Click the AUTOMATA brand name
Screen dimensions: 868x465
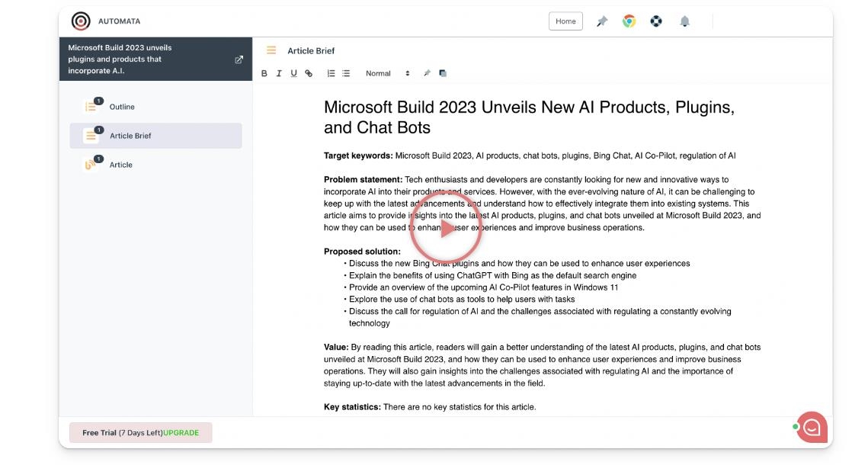(119, 21)
